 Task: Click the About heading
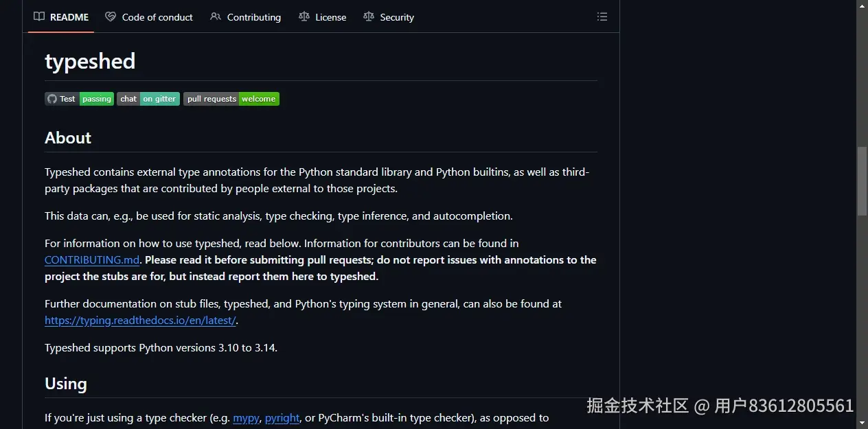[68, 138]
